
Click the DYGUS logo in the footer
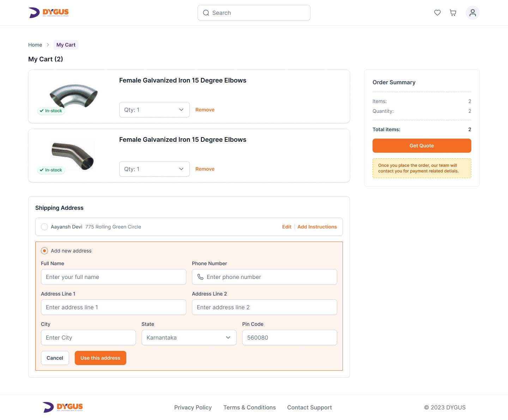pos(63,407)
